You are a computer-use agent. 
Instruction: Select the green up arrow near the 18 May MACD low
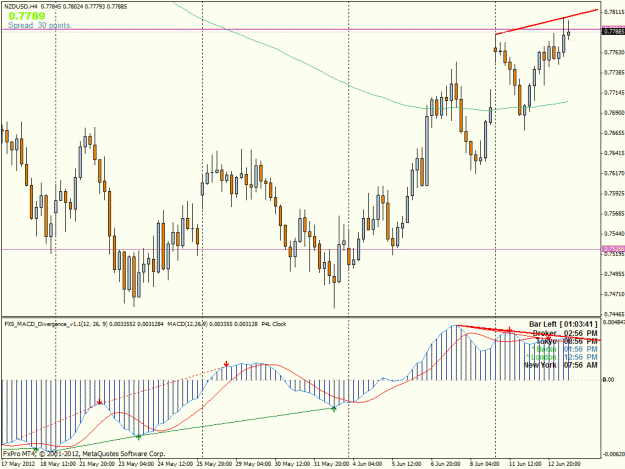pos(36,449)
